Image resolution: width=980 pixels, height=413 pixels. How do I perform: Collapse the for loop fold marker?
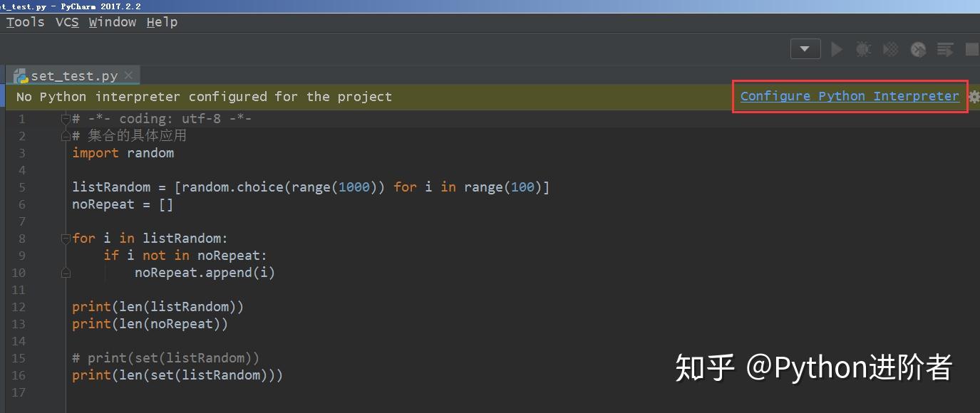click(x=66, y=239)
